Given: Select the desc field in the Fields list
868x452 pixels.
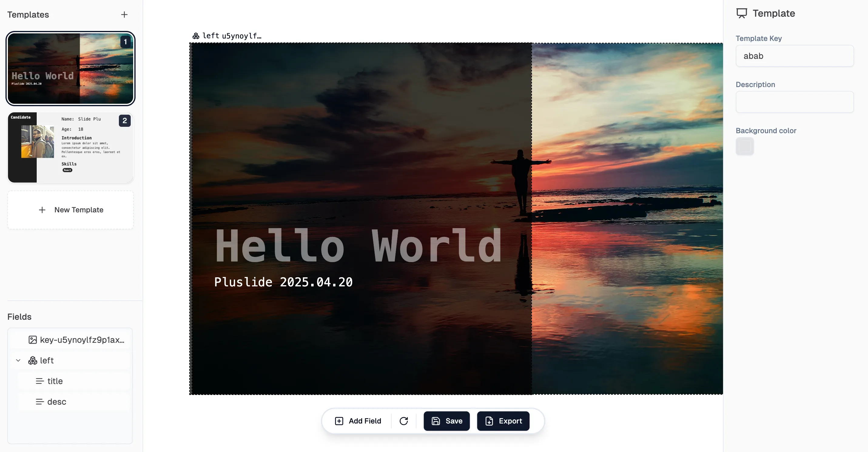Looking at the screenshot, I should click(57, 401).
